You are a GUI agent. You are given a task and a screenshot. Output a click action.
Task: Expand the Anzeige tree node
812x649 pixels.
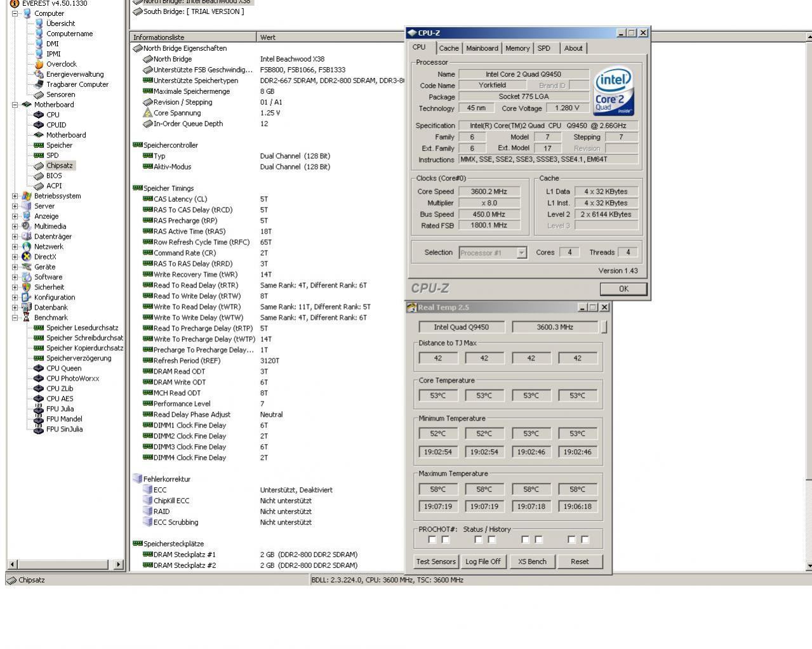click(15, 216)
